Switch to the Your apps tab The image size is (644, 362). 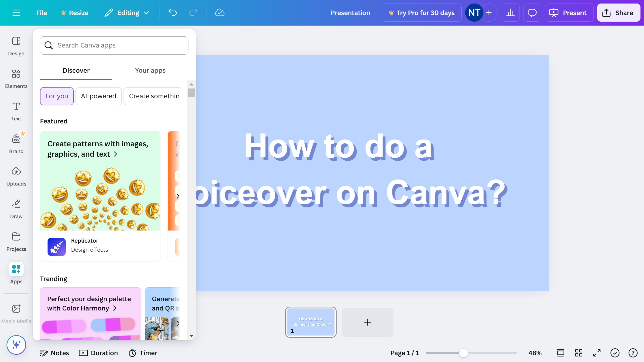pos(150,70)
